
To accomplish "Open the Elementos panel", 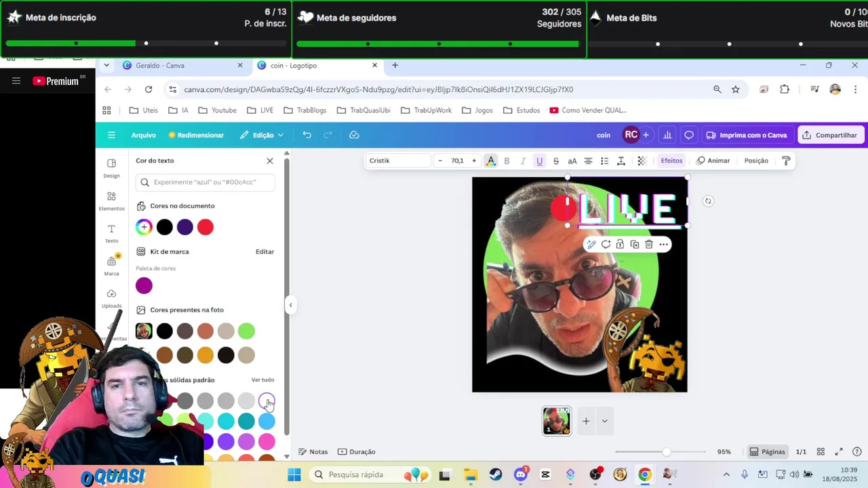I will click(111, 201).
